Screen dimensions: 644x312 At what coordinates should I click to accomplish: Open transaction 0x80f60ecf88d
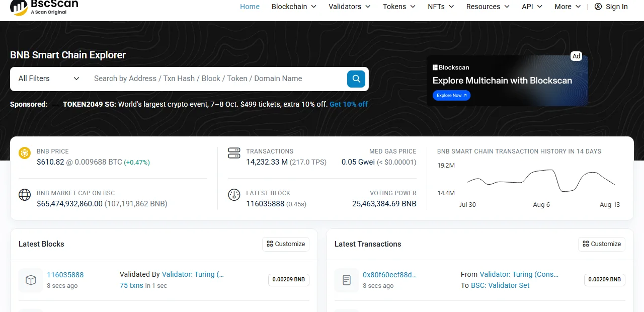click(x=390, y=275)
